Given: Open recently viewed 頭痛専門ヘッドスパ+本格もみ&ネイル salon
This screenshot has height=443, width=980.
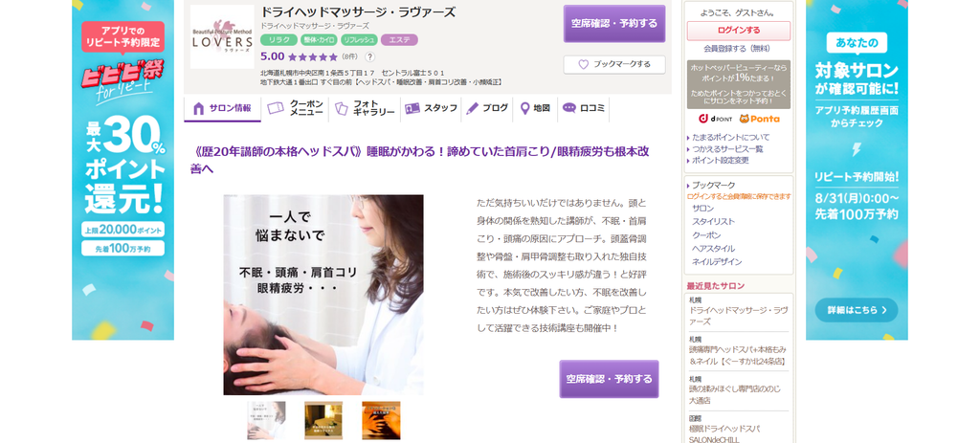Looking at the screenshot, I should coord(738,356).
